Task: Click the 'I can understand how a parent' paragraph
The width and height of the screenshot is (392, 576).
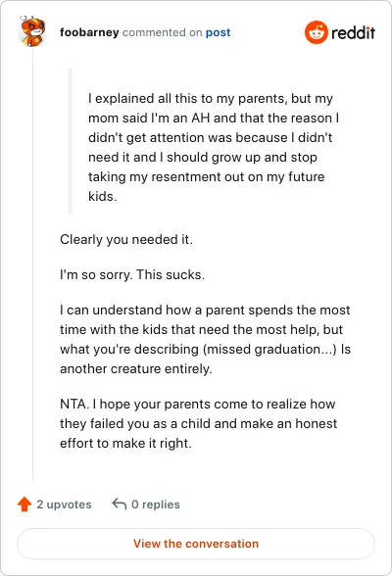Action: coord(206,339)
